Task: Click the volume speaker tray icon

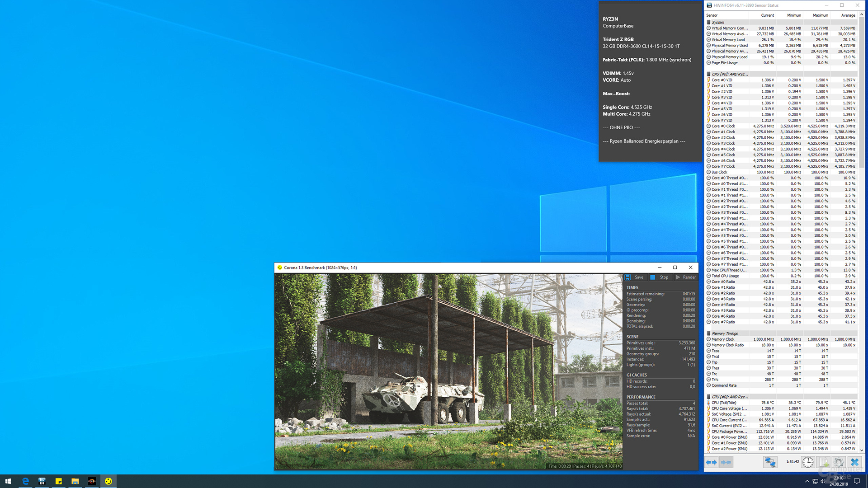Action: [823, 481]
